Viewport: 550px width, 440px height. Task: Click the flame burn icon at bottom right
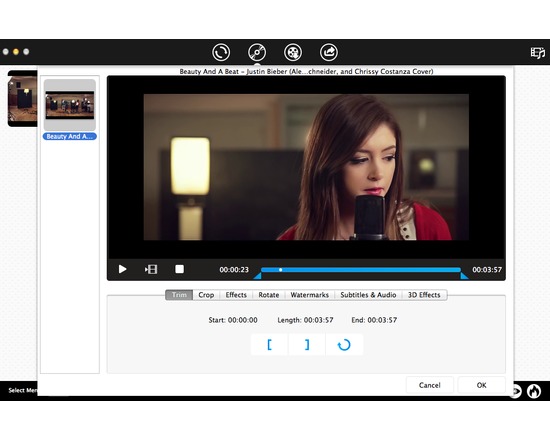[534, 391]
